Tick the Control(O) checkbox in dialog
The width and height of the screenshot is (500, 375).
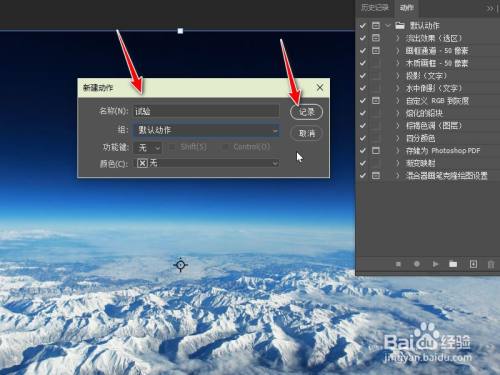(x=225, y=147)
